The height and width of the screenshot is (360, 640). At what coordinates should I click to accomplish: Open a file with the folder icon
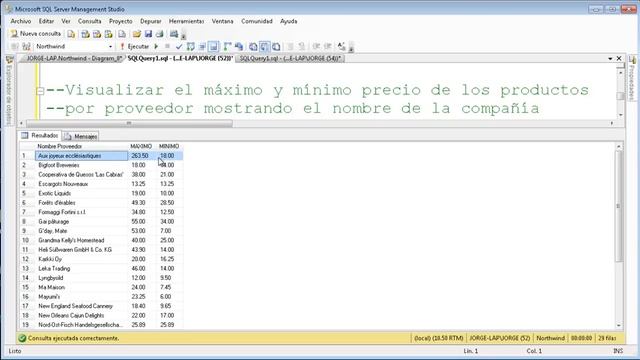pos(137,34)
